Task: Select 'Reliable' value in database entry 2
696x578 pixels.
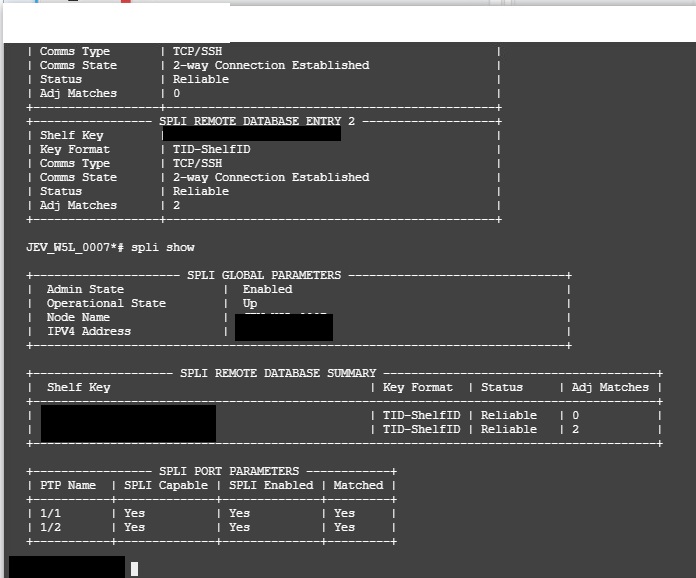Action: pos(201,191)
